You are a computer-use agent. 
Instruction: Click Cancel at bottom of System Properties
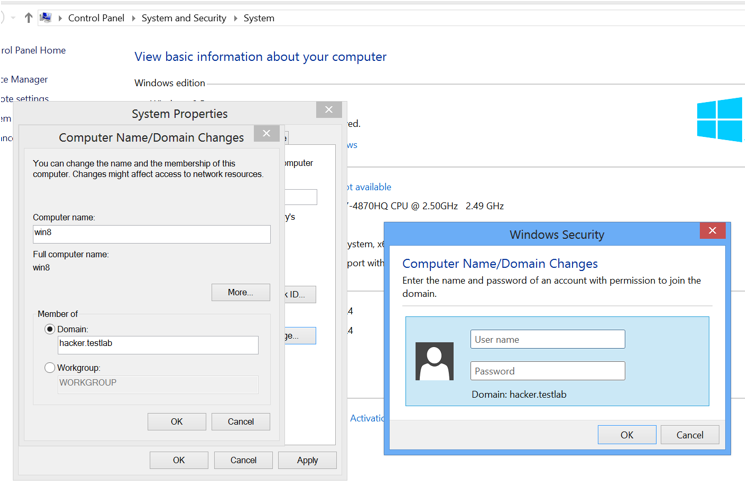tap(243, 460)
